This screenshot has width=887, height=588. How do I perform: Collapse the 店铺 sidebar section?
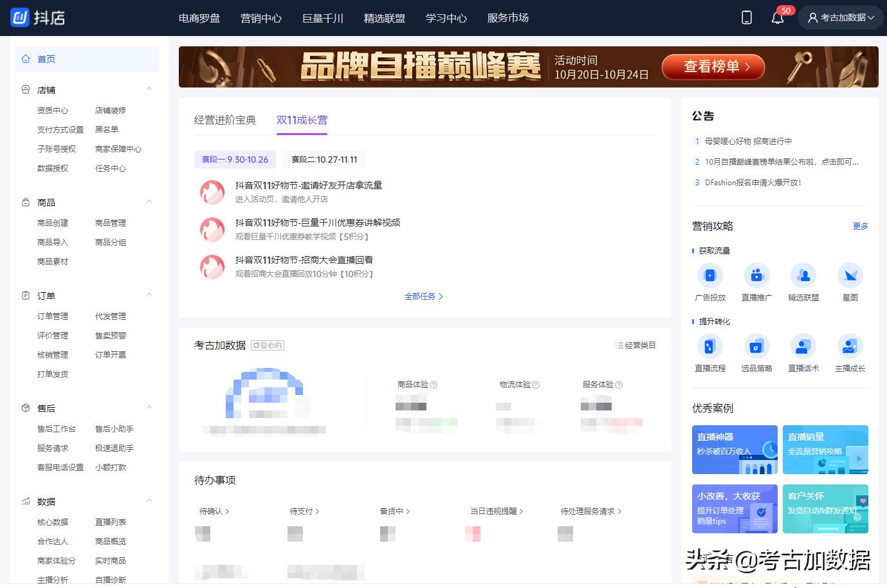149,89
